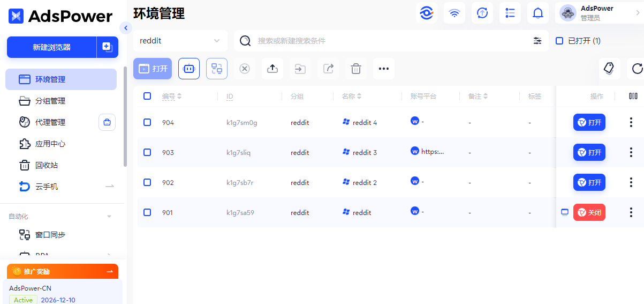Screen dimensions: 644x304
Task: Click 打开 button for row 902
Action: point(589,182)
